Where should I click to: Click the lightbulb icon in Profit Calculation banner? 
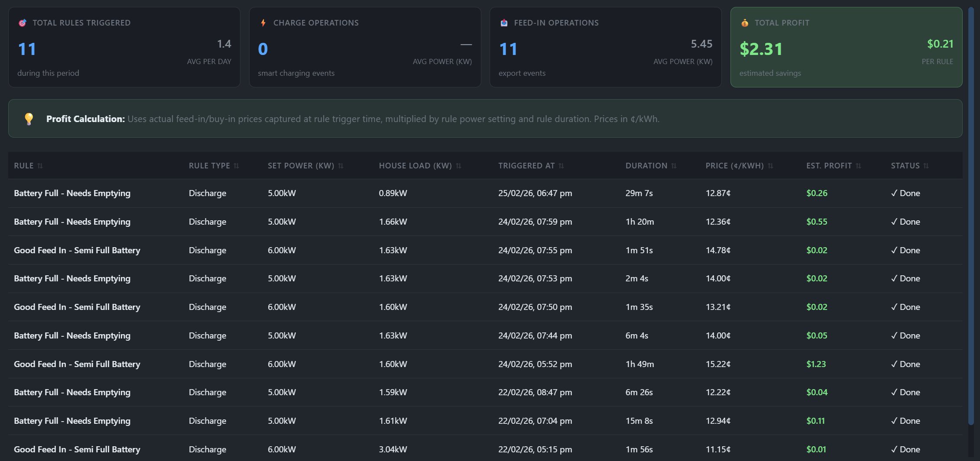pos(29,118)
